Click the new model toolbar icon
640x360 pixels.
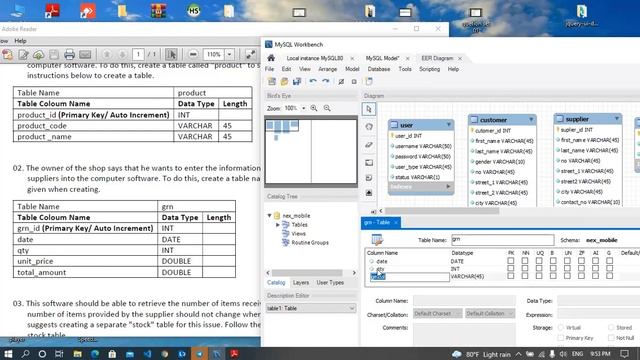point(272,81)
